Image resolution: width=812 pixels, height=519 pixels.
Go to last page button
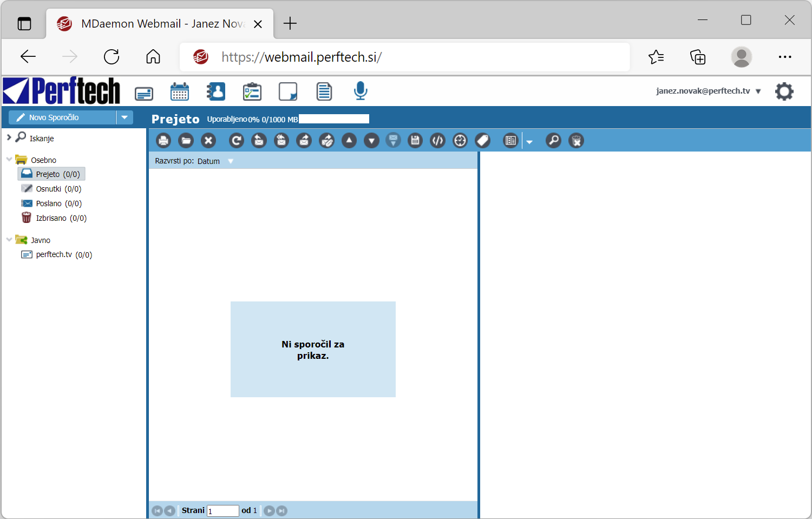pyautogui.click(x=281, y=511)
